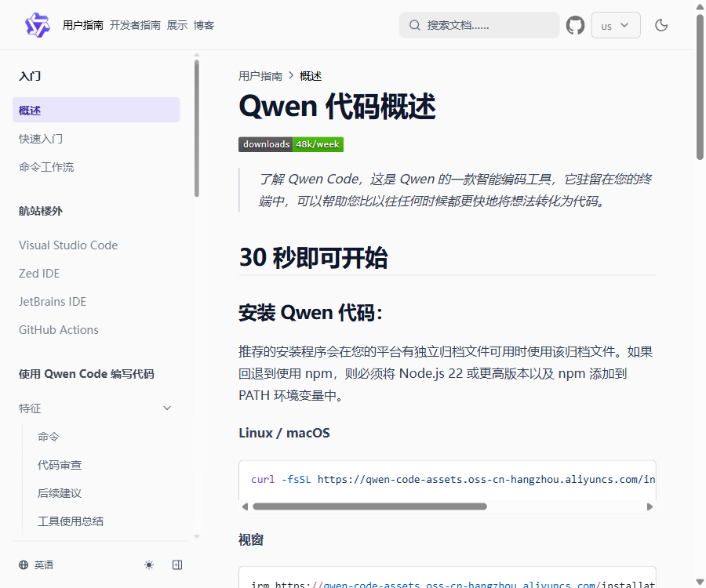706x588 pixels.
Task: Open 代码审查 under 特征
Action: point(60,465)
